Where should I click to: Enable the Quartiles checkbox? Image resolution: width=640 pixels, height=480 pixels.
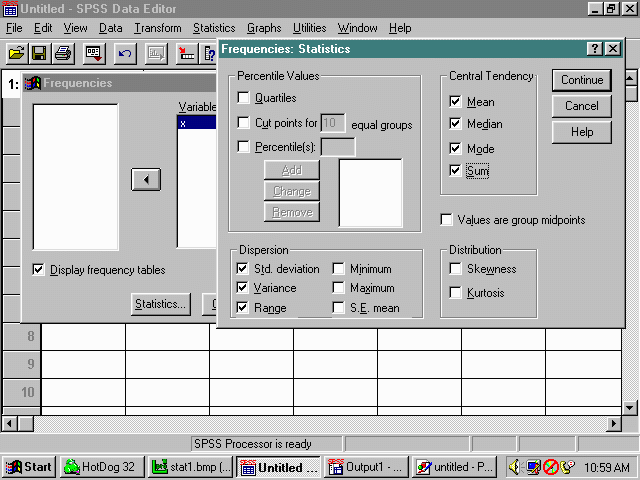(243, 98)
